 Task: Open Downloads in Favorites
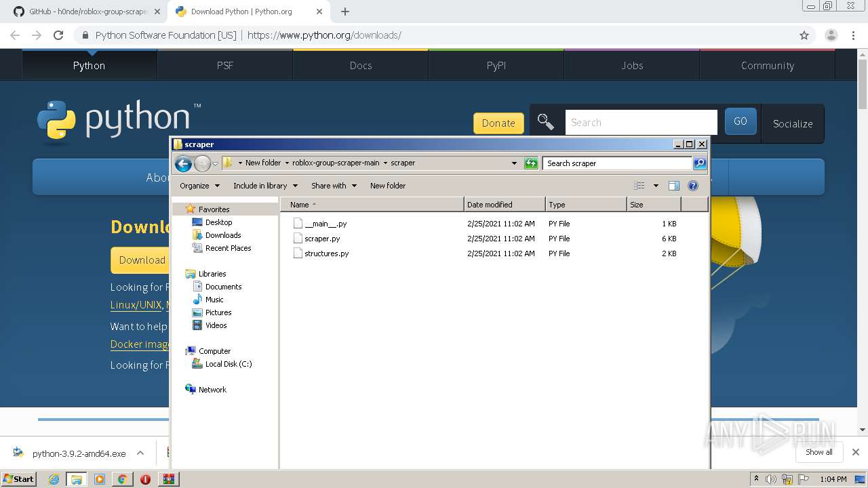tap(223, 235)
